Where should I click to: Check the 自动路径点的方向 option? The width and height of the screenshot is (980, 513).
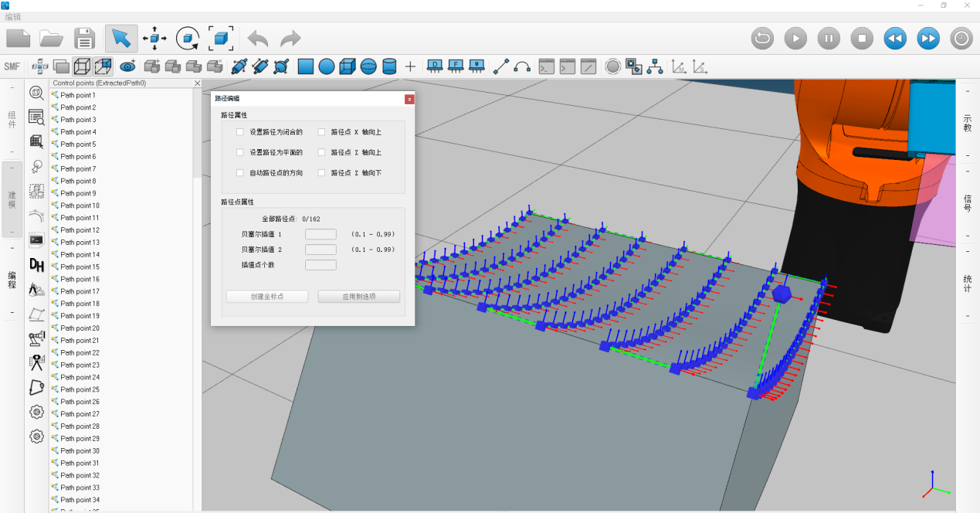pyautogui.click(x=240, y=173)
